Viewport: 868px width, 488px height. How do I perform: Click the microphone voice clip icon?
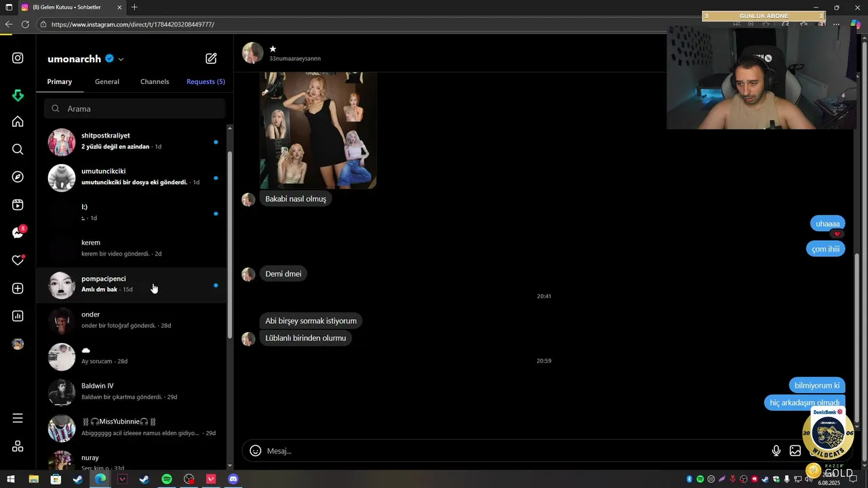[776, 451]
